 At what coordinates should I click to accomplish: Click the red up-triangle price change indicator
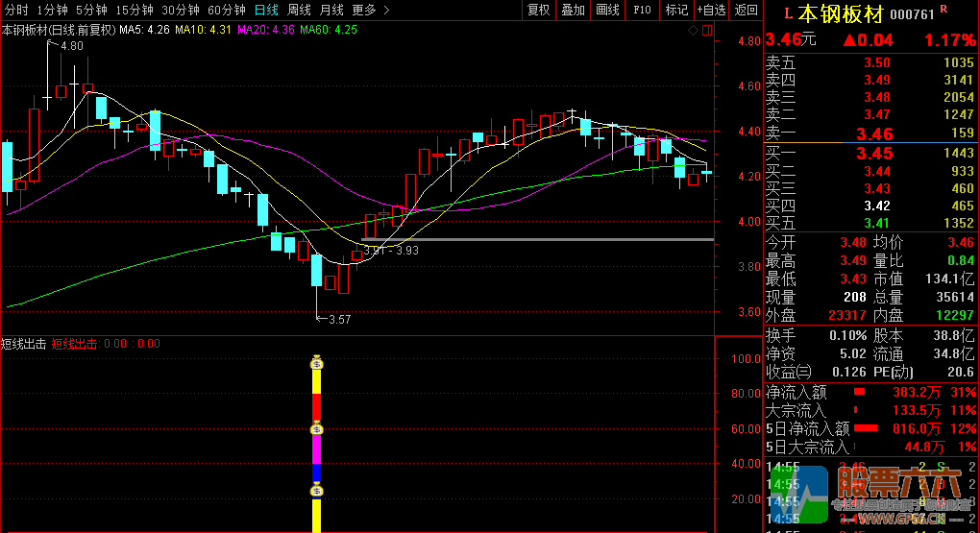(x=849, y=40)
